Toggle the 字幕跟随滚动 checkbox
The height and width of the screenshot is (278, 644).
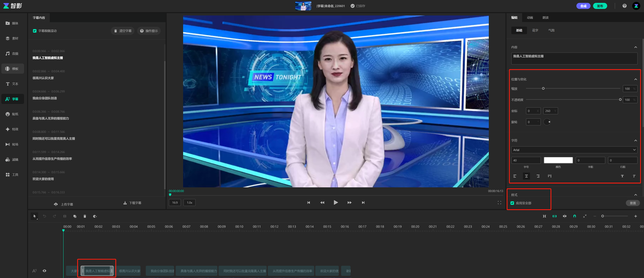[35, 31]
